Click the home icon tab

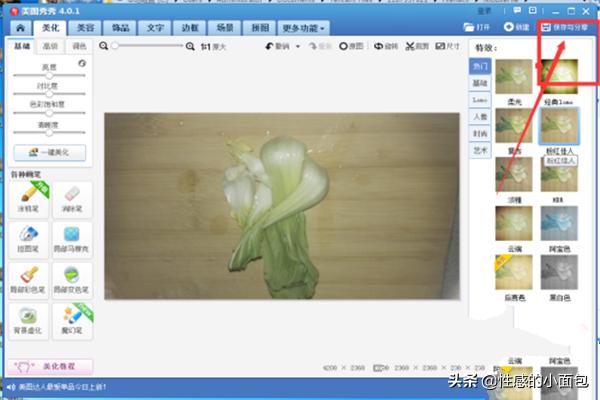click(x=19, y=27)
